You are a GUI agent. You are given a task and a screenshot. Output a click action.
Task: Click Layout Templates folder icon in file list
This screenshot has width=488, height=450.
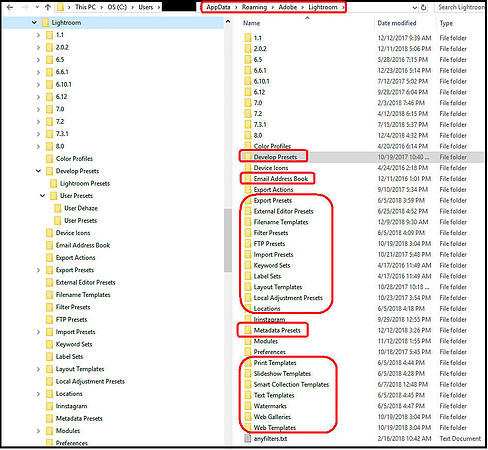248,287
